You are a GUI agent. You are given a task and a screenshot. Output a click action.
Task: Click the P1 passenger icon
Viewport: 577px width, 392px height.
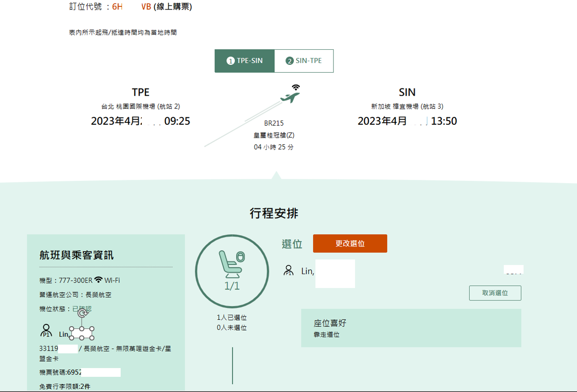pos(46,329)
